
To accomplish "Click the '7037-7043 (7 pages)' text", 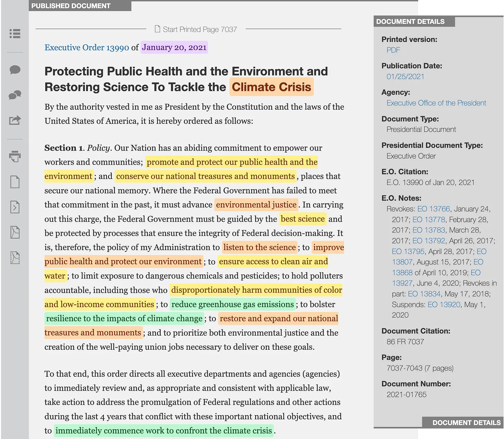I will click(420, 368).
